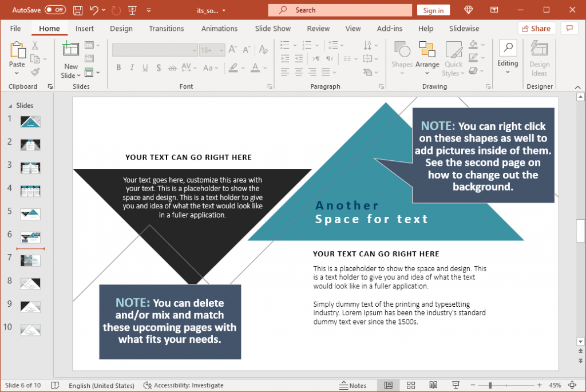
Task: Open the Slide Show tab
Action: coord(272,28)
